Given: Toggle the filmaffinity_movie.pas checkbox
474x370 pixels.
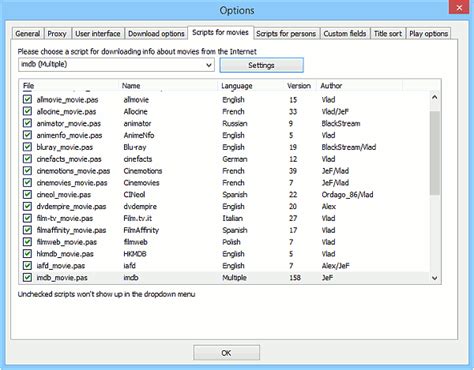Looking at the screenshot, I should [x=27, y=230].
